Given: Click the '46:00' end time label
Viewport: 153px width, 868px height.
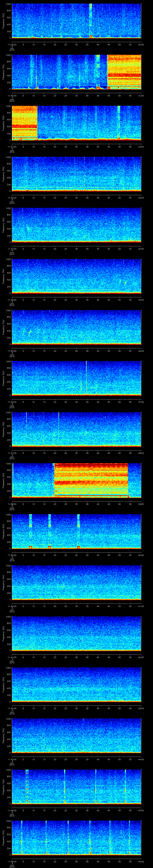Looking at the screenshot, I should pos(141,862).
